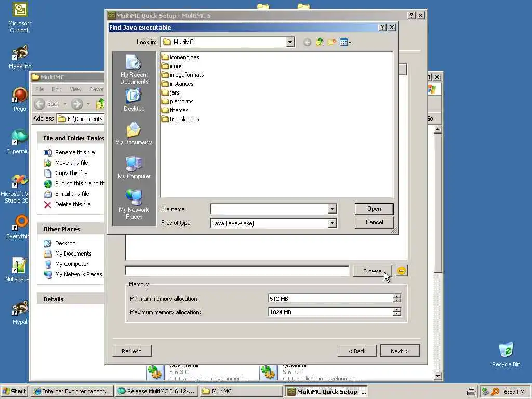Click My Documents under Other Places
This screenshot has height=399, width=532.
click(x=73, y=254)
